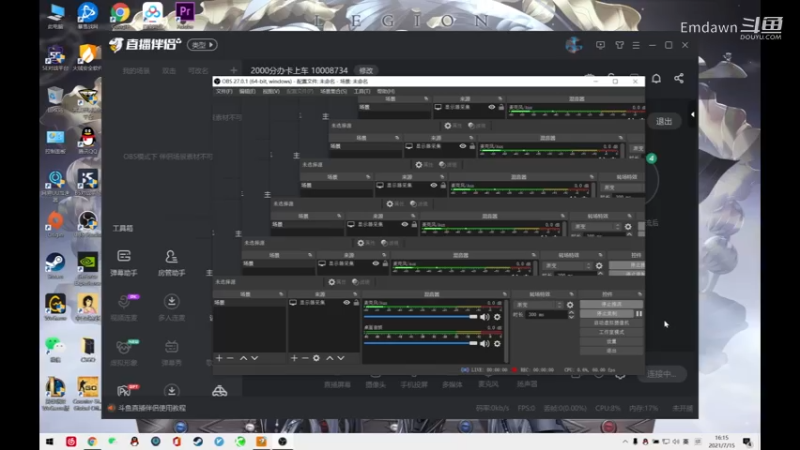The image size is (800, 450).
Task: Open 弹幕秀 tool in the toolbox
Action: click(171, 353)
